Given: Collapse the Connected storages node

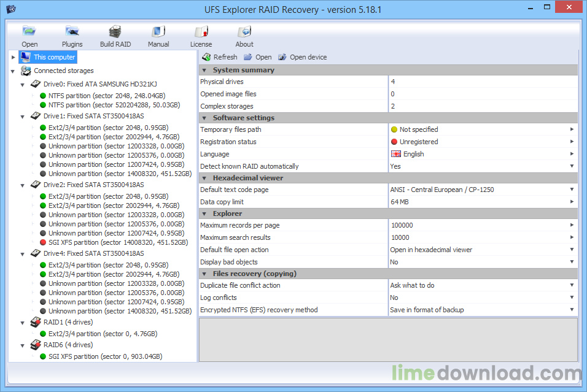Looking at the screenshot, I should 13,71.
